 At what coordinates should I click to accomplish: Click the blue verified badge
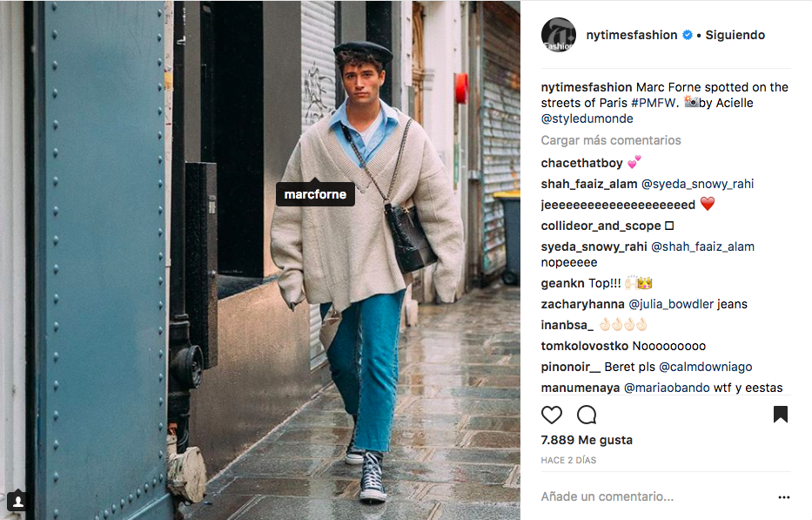coord(688,35)
